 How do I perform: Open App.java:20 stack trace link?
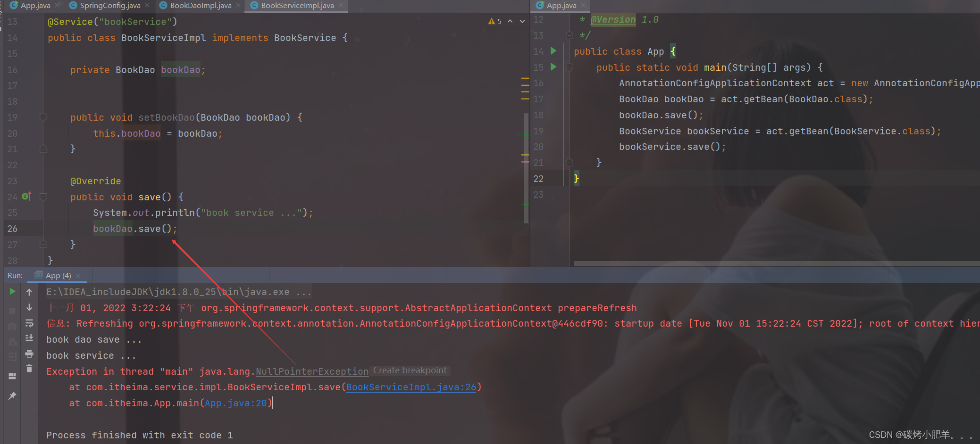click(x=236, y=403)
